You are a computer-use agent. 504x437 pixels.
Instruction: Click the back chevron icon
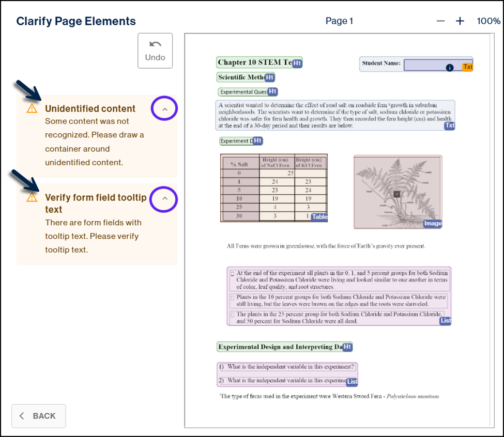click(22, 416)
